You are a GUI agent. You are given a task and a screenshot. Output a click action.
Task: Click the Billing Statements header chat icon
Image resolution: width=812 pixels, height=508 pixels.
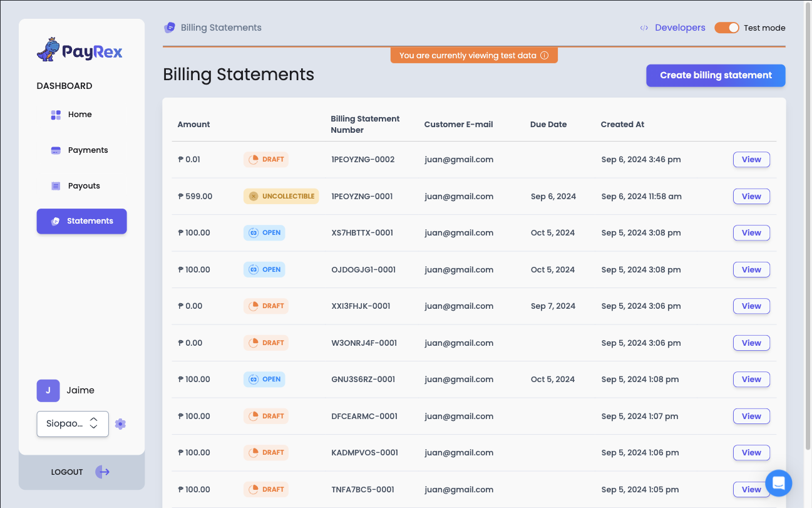coord(168,28)
